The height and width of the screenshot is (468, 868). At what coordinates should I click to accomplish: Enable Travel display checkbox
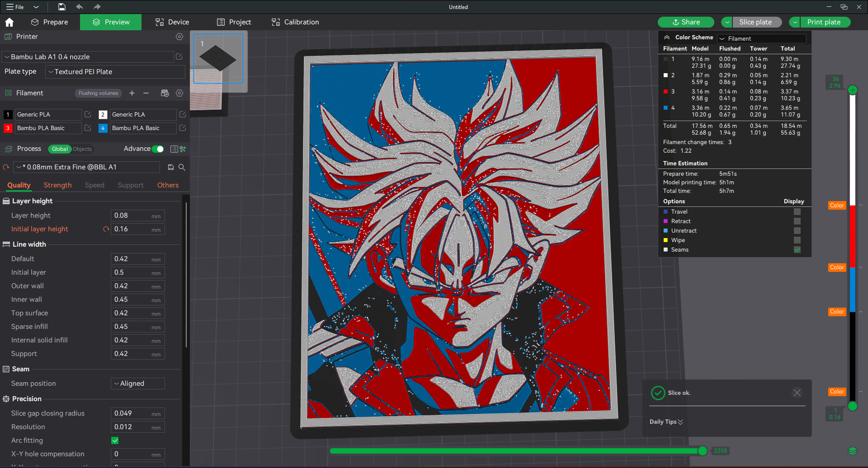(x=797, y=212)
